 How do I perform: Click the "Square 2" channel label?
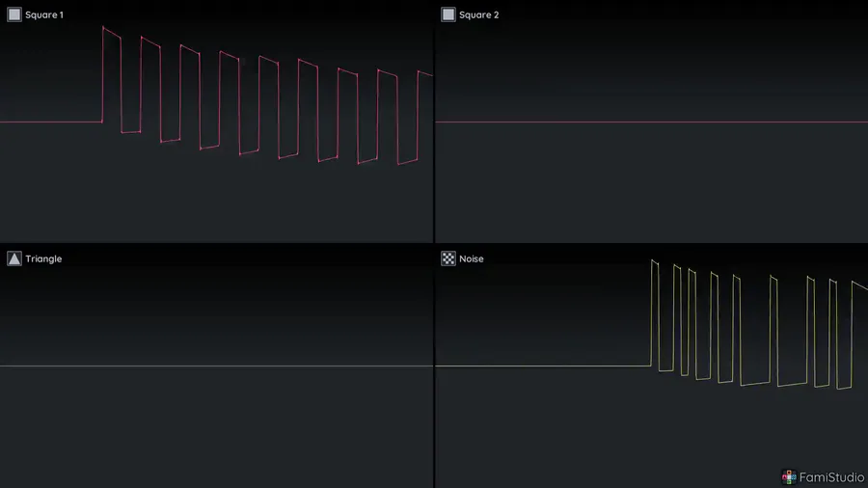pyautogui.click(x=478, y=14)
